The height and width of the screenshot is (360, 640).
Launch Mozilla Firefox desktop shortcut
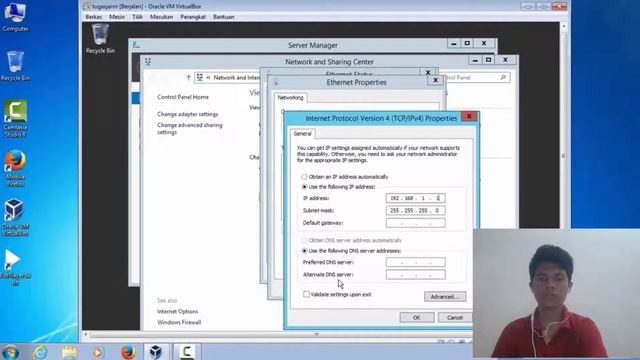pos(15,169)
